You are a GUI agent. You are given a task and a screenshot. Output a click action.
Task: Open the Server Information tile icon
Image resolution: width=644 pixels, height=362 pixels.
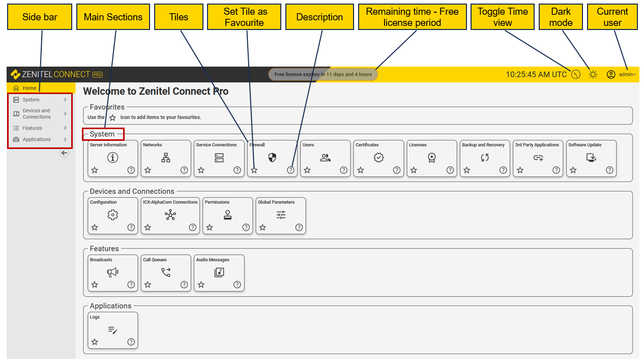click(113, 158)
